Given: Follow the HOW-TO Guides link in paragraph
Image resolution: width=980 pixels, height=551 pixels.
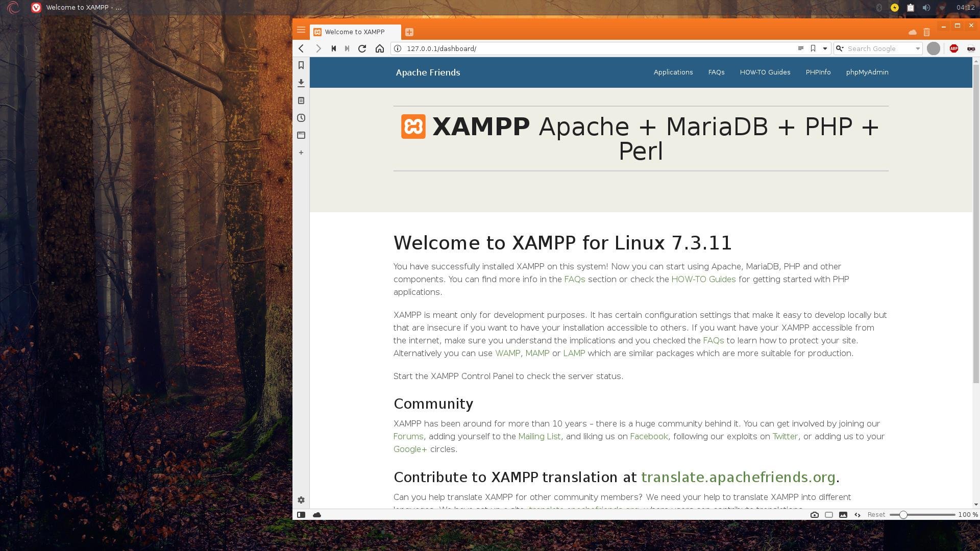Looking at the screenshot, I should click(703, 279).
